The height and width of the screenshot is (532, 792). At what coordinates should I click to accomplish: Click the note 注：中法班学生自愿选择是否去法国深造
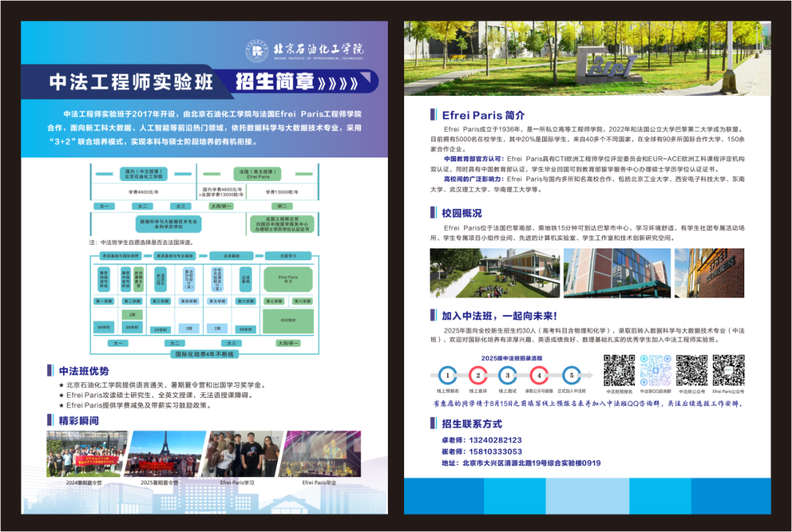[x=142, y=243]
